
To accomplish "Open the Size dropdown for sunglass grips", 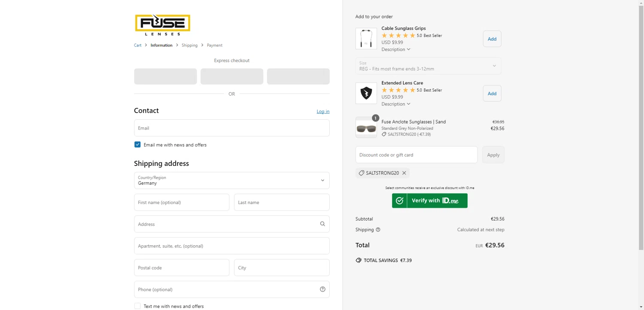I will coord(428,66).
